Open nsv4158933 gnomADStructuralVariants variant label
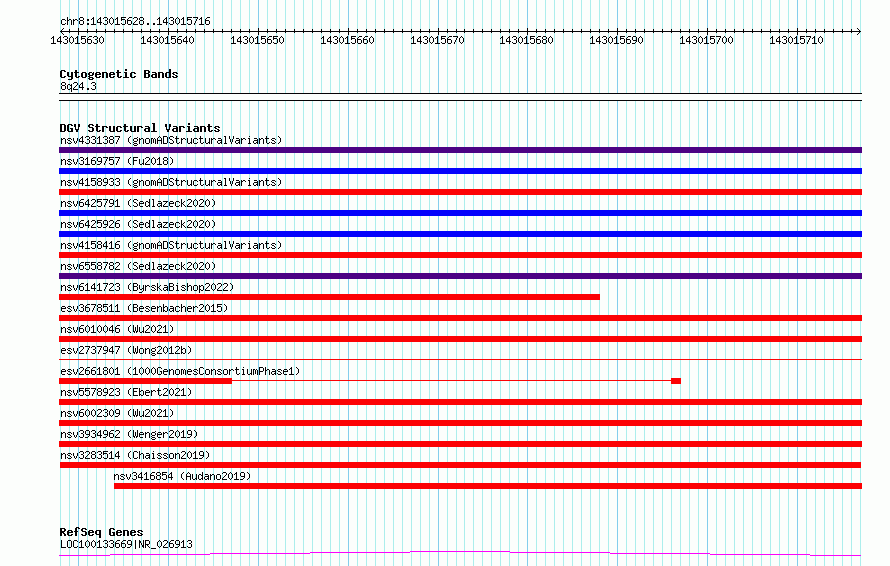This screenshot has width=890, height=566. pyautogui.click(x=171, y=182)
